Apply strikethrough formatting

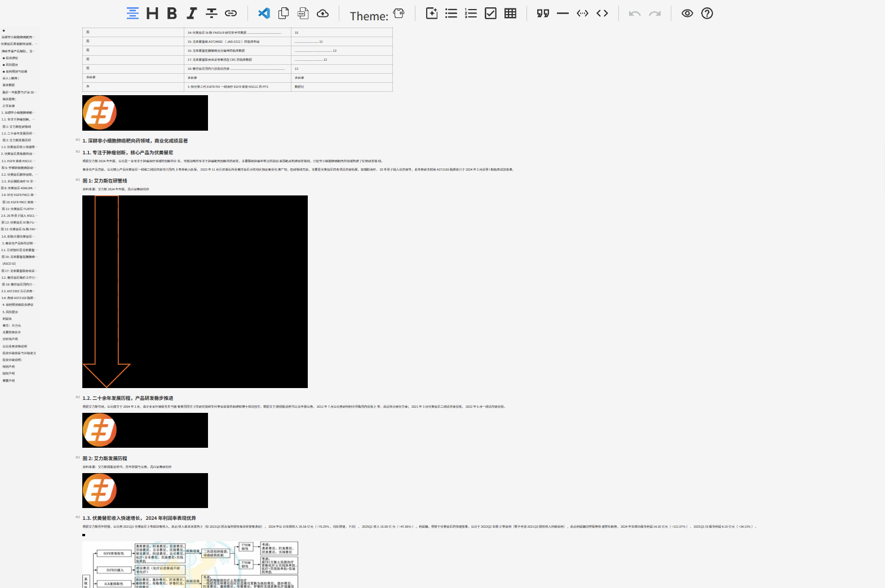[211, 14]
